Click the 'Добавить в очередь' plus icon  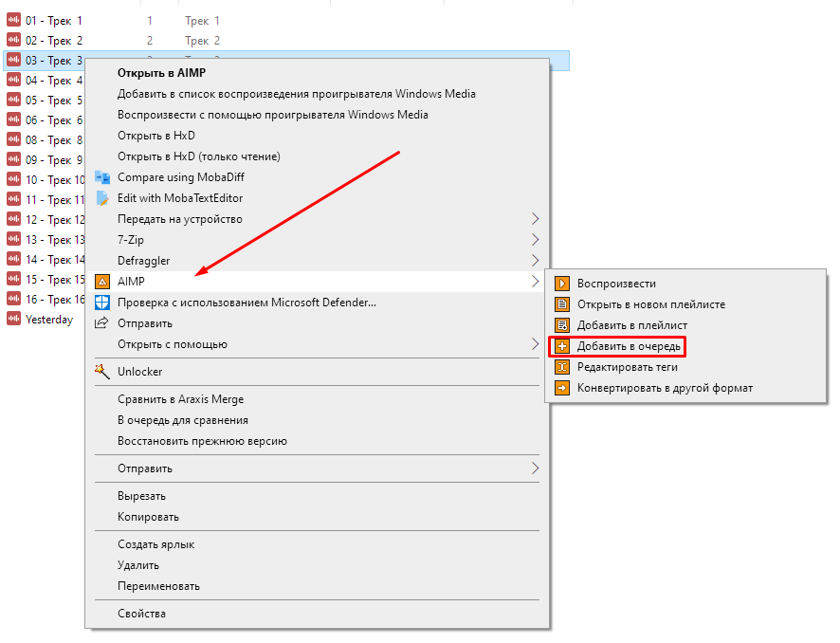pyautogui.click(x=562, y=346)
